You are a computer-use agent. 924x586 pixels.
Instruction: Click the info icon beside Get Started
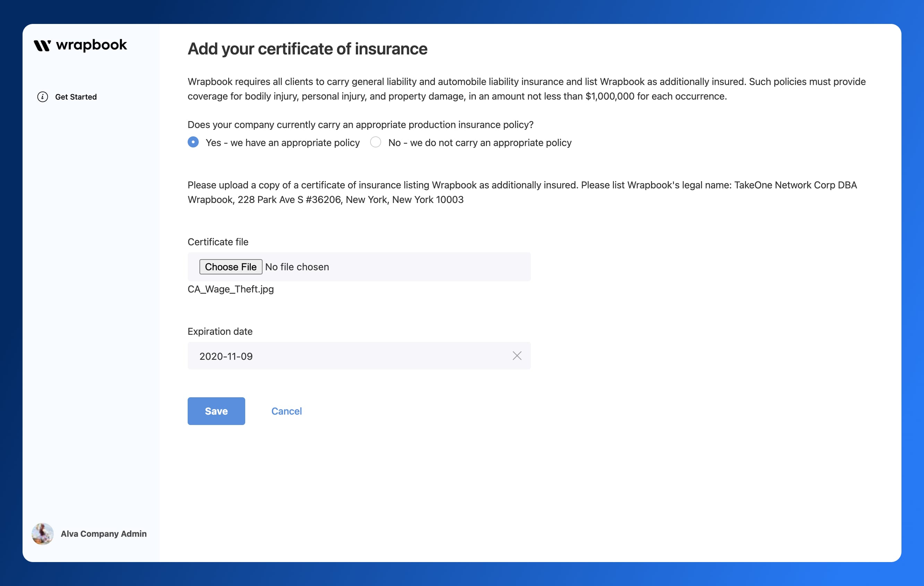[x=42, y=97]
